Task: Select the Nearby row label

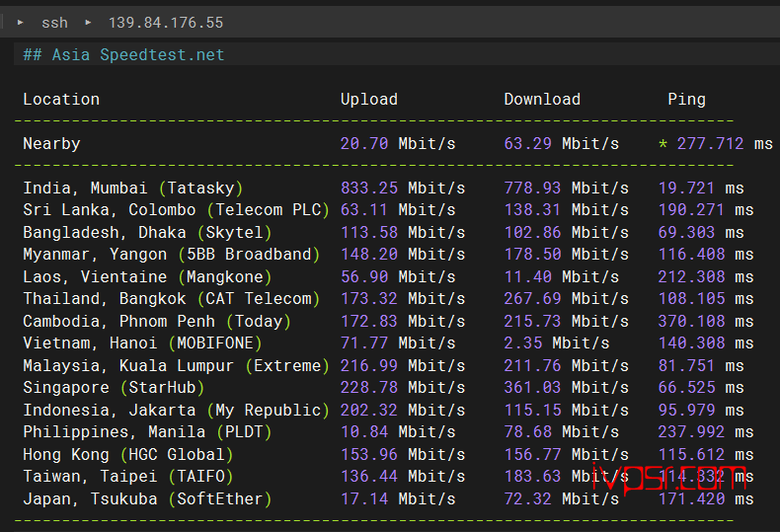Action: click(51, 144)
